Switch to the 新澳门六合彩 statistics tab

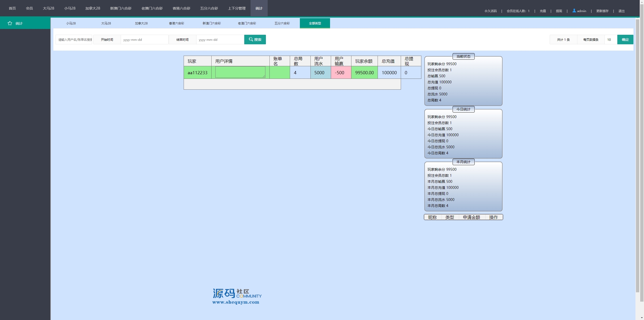[212, 23]
